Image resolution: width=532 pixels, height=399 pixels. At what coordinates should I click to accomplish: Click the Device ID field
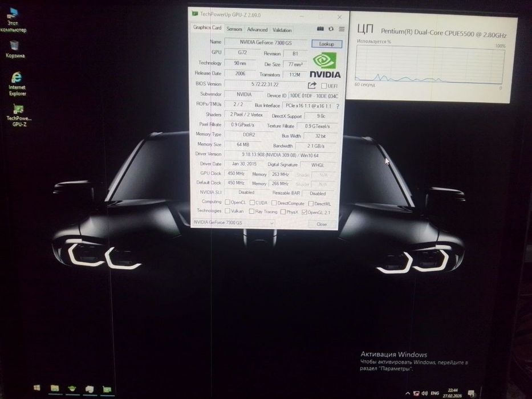pyautogui.click(x=314, y=96)
